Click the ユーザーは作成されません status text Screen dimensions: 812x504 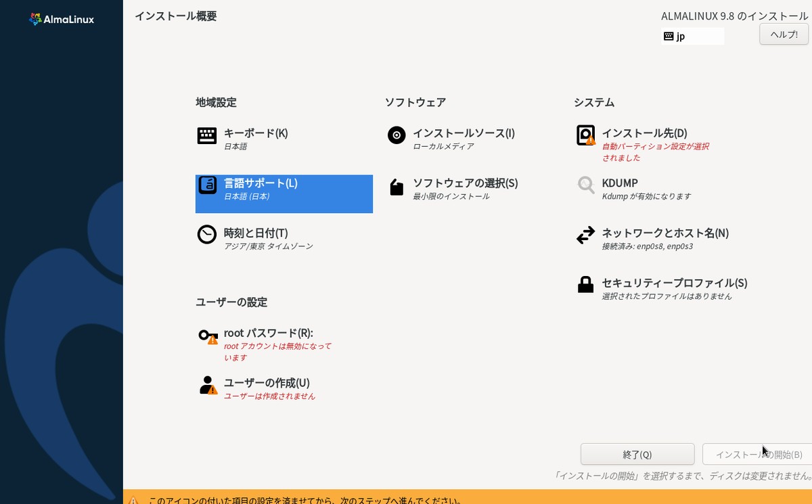269,396
